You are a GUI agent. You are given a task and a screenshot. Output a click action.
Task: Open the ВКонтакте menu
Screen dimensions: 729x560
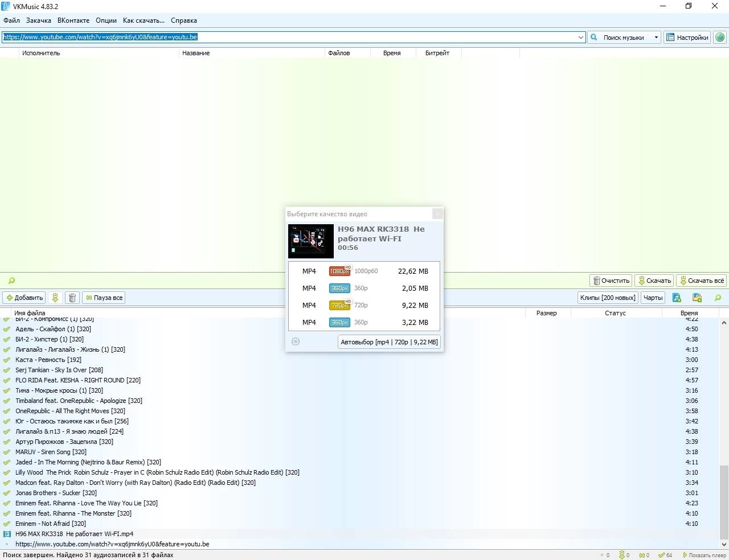coord(73,20)
